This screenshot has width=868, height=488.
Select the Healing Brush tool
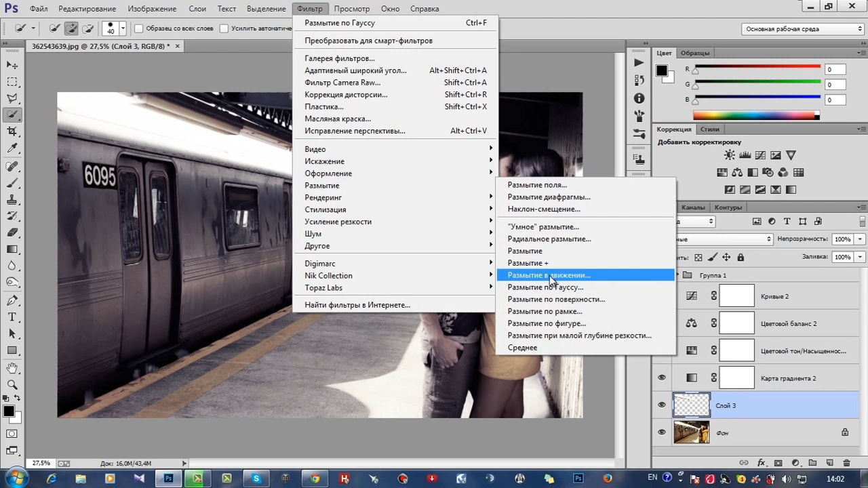[x=12, y=166]
